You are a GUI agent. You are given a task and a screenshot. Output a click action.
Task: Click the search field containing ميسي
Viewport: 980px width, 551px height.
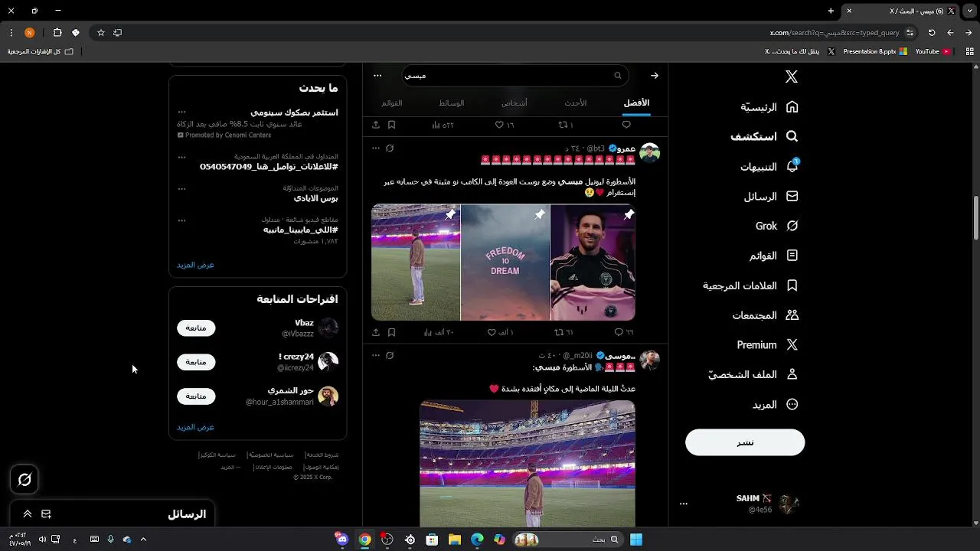[x=515, y=76]
